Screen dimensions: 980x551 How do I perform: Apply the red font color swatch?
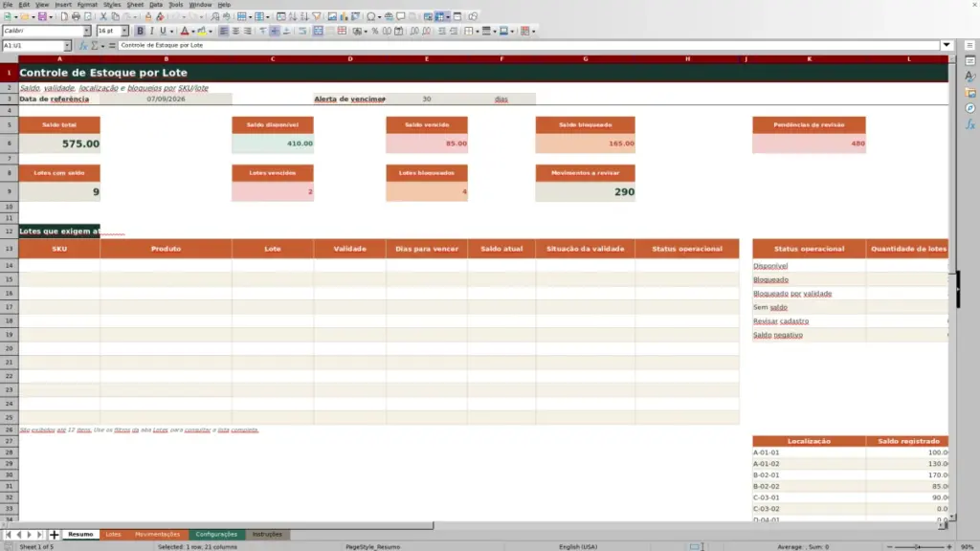(x=185, y=32)
